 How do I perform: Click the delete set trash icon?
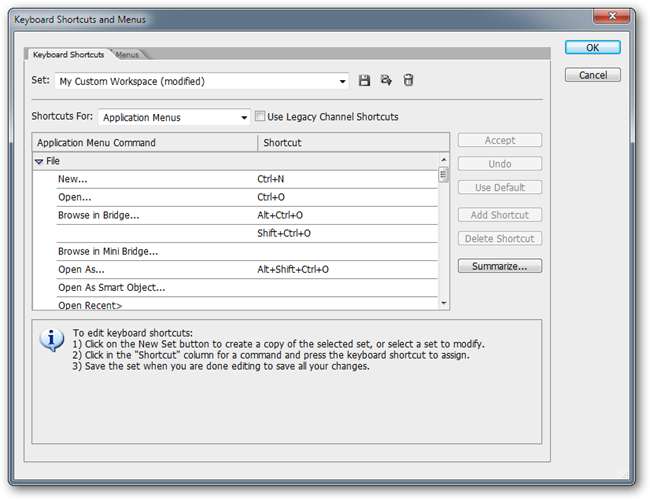[x=408, y=81]
